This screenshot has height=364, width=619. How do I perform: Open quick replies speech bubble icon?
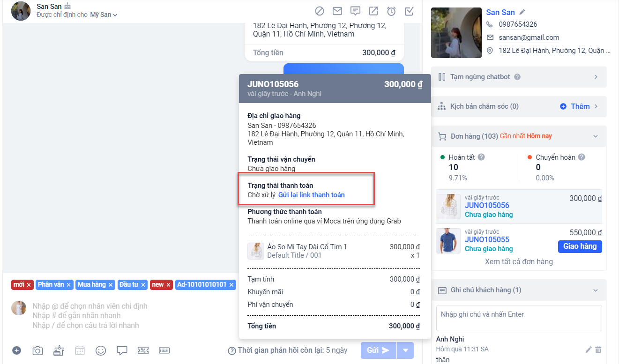click(122, 350)
